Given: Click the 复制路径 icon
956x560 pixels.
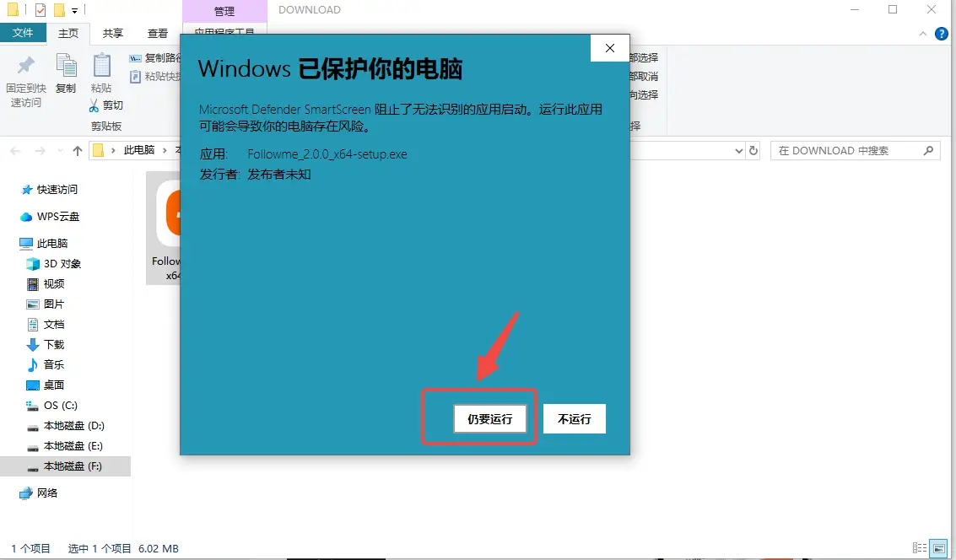Looking at the screenshot, I should pyautogui.click(x=135, y=58).
